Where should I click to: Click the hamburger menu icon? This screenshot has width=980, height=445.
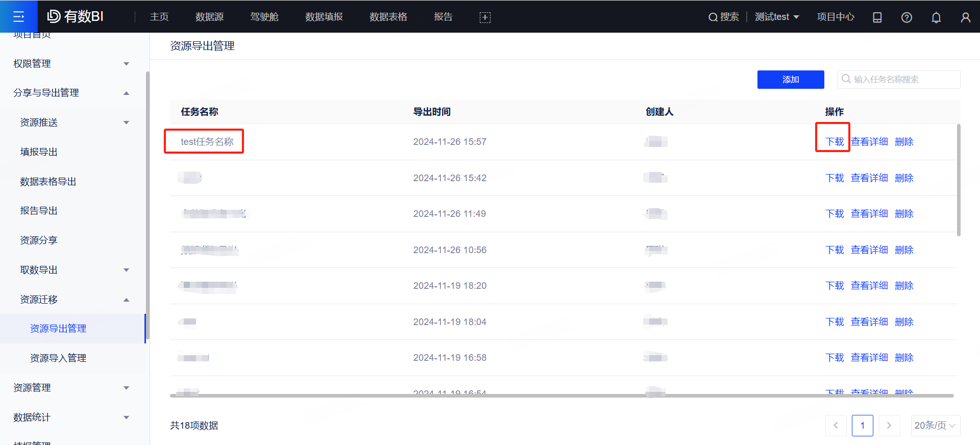point(18,17)
